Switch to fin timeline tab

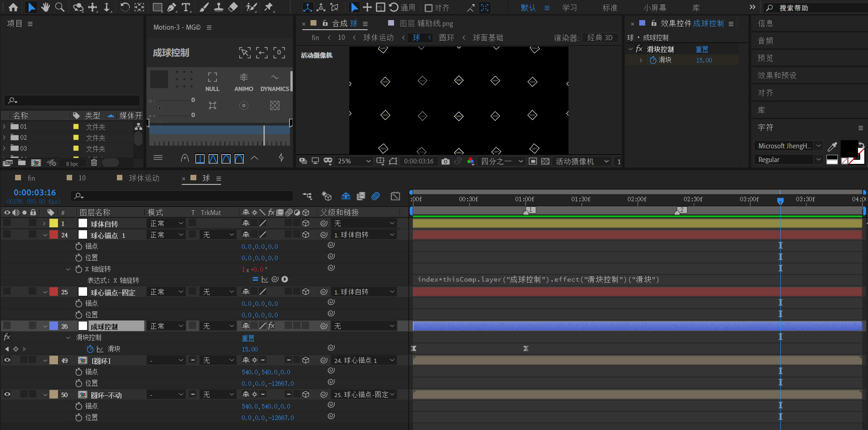click(x=32, y=178)
